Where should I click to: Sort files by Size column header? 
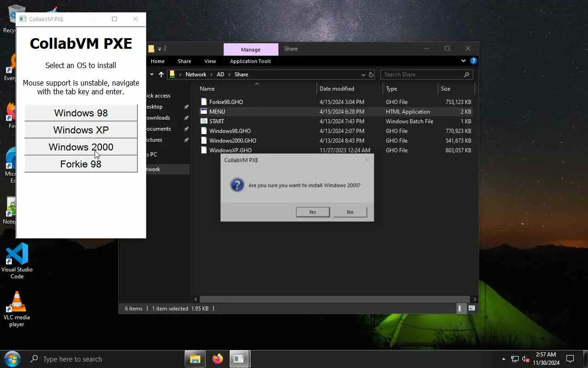(446, 89)
